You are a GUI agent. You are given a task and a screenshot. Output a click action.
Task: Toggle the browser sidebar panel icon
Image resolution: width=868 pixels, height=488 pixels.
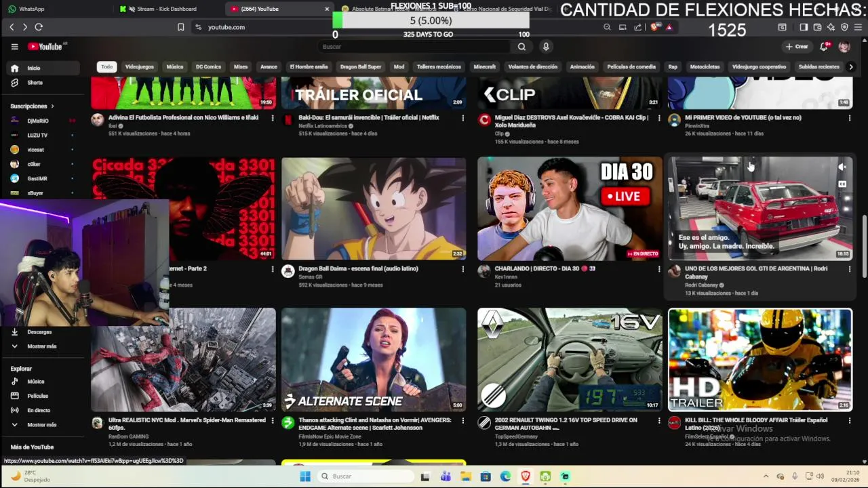pos(804,27)
